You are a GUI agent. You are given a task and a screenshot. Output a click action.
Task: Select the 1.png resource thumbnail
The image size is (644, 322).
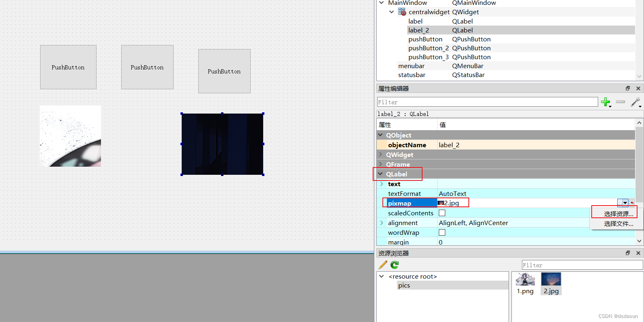point(525,283)
